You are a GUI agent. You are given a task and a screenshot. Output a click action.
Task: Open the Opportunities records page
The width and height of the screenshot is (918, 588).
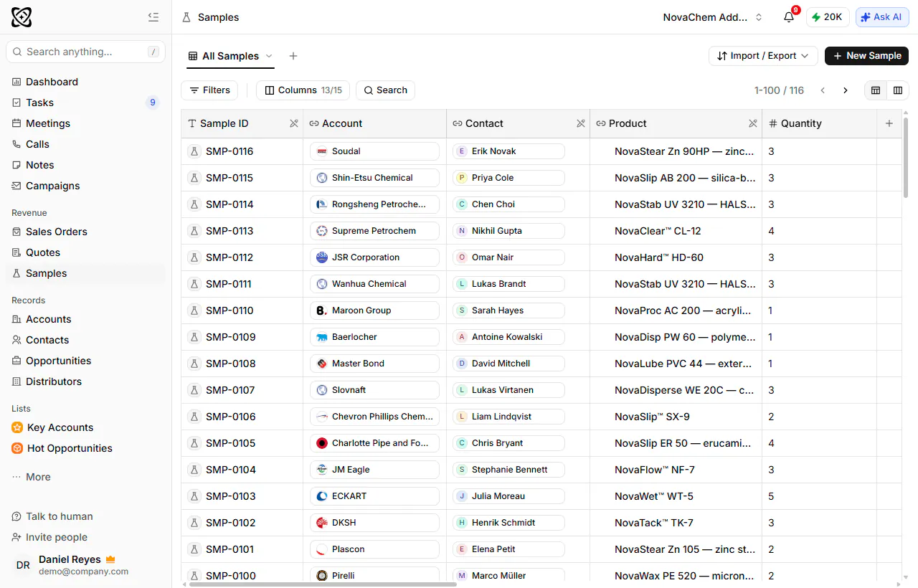86,361
